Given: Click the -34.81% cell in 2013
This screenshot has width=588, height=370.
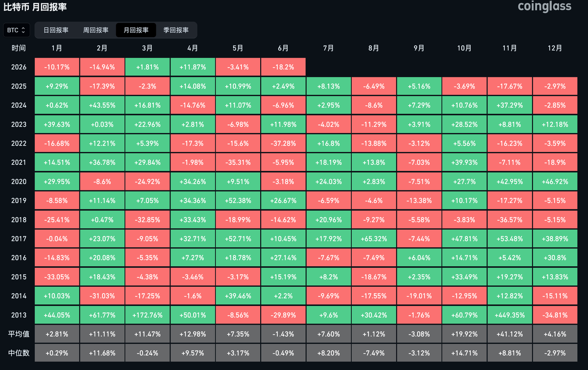Looking at the screenshot, I should 555,315.
